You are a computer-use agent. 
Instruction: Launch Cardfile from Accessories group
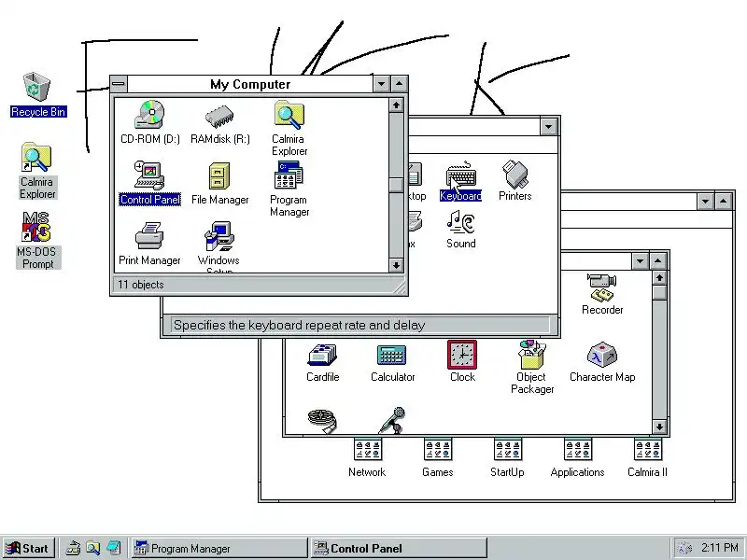click(x=322, y=364)
